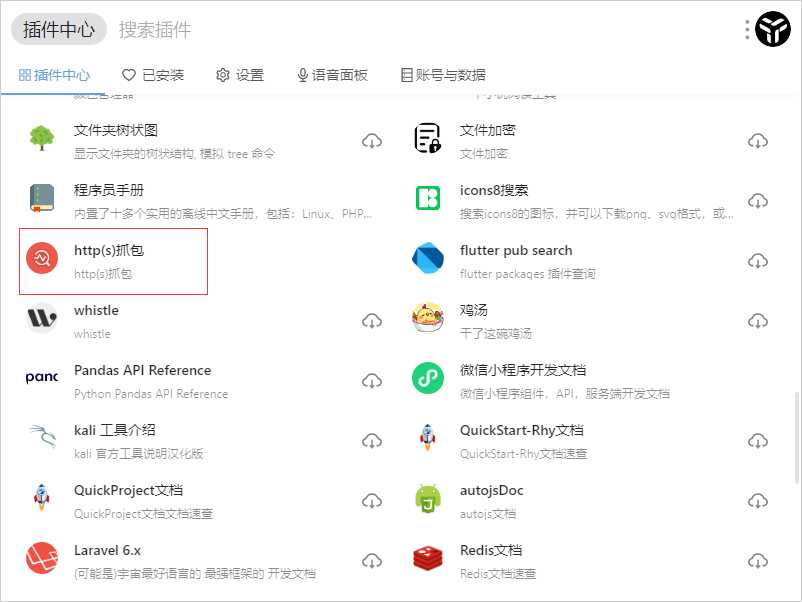The height and width of the screenshot is (602, 802).
Task: Open the QuickProject文档 title
Action: click(128, 490)
